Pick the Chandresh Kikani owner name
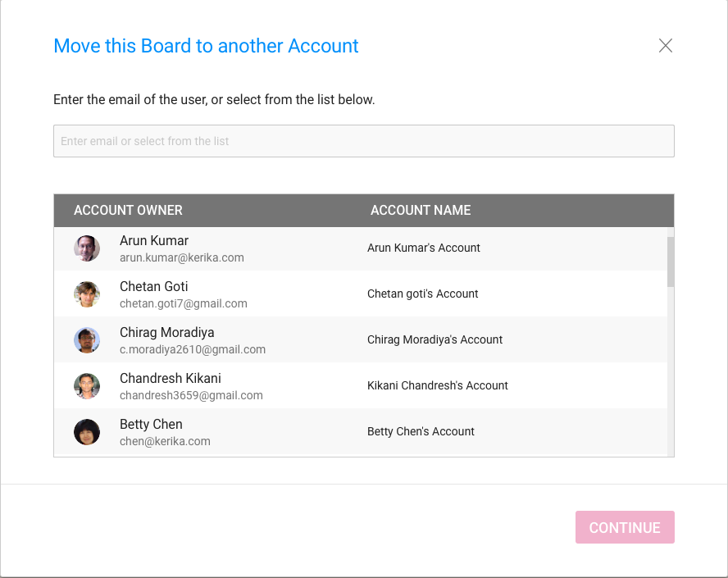Viewport: 728px width, 578px height. (x=171, y=379)
